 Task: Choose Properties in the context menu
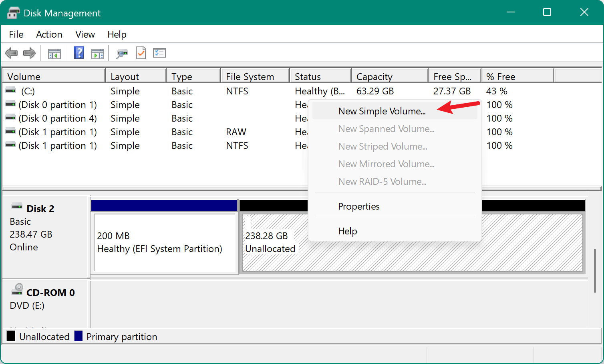click(x=358, y=206)
